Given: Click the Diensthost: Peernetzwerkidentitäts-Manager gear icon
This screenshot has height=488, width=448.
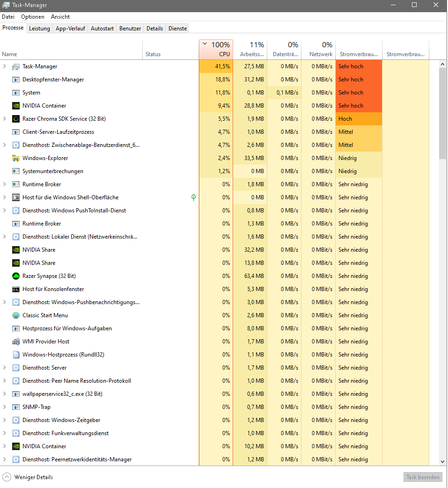Looking at the screenshot, I should tap(16, 459).
